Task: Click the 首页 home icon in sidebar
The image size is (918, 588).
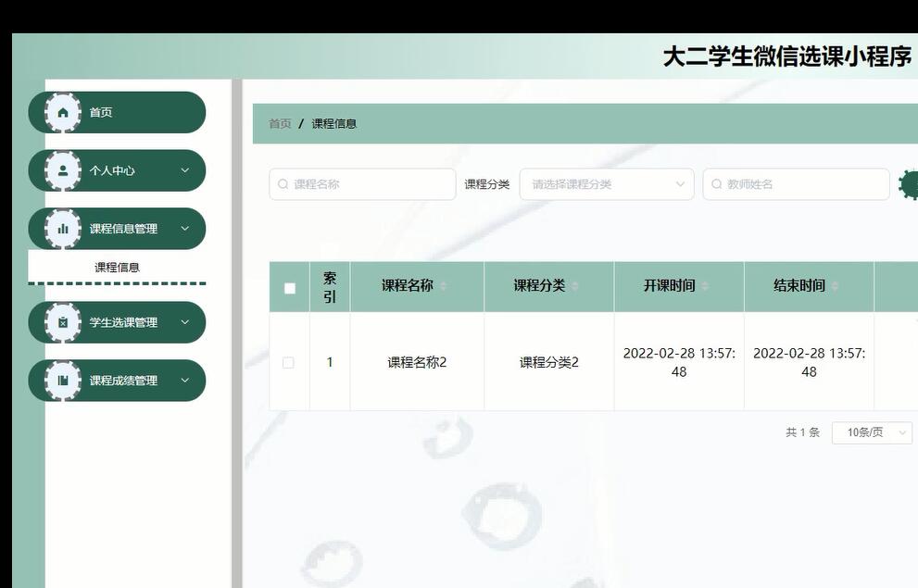Action: (63, 111)
